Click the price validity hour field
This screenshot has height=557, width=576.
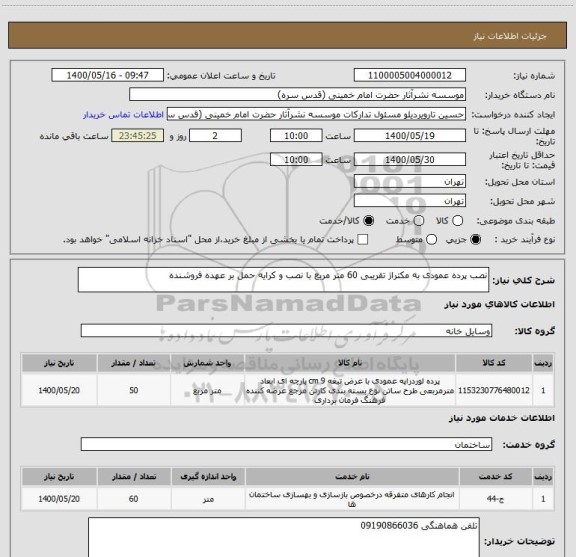296,159
